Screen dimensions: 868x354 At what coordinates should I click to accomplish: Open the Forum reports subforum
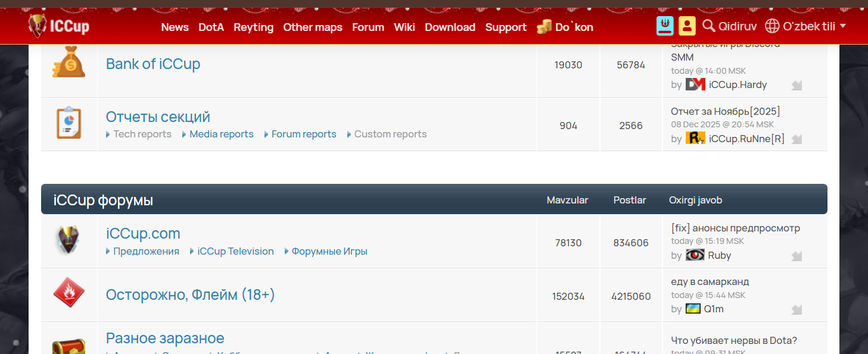pyautogui.click(x=304, y=134)
